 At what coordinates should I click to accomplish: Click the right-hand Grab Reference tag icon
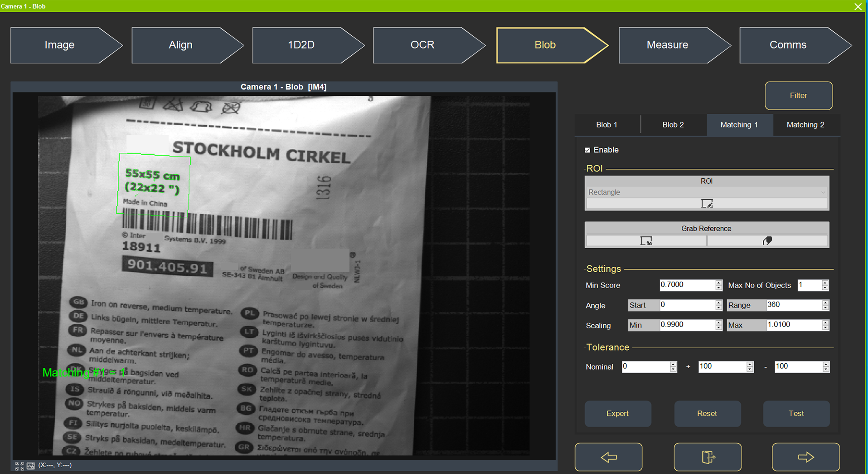[x=767, y=241]
